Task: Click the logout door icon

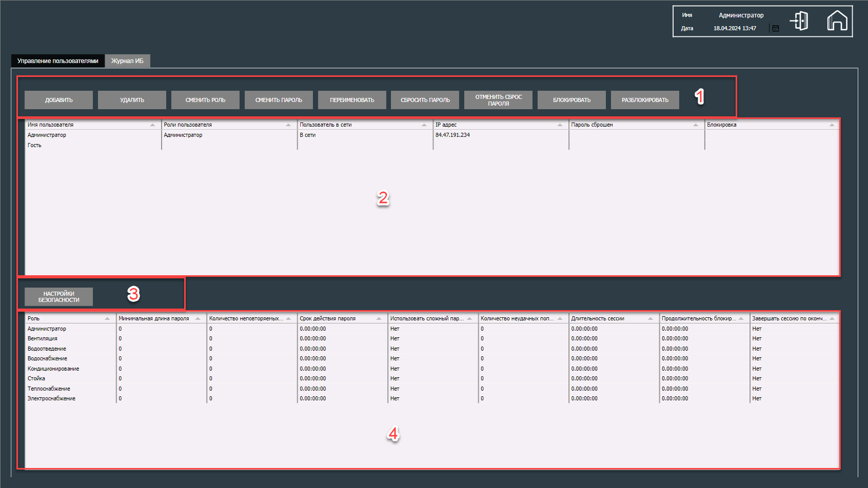Action: tap(799, 21)
